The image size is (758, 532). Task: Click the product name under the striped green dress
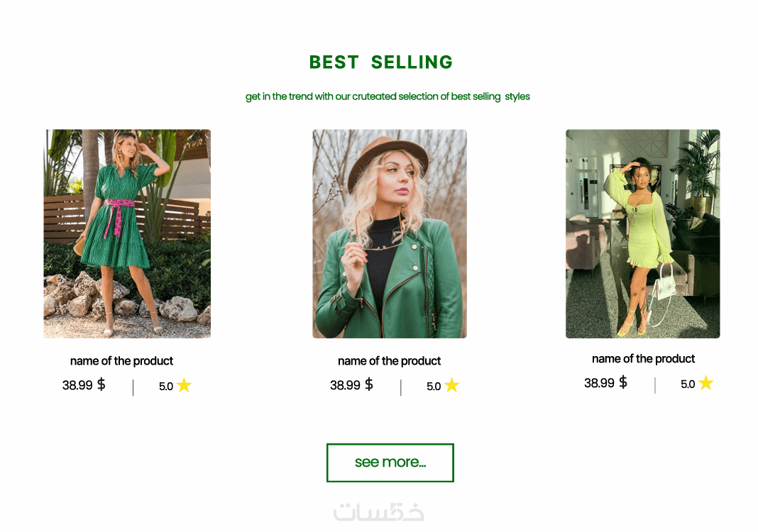pos(121,361)
